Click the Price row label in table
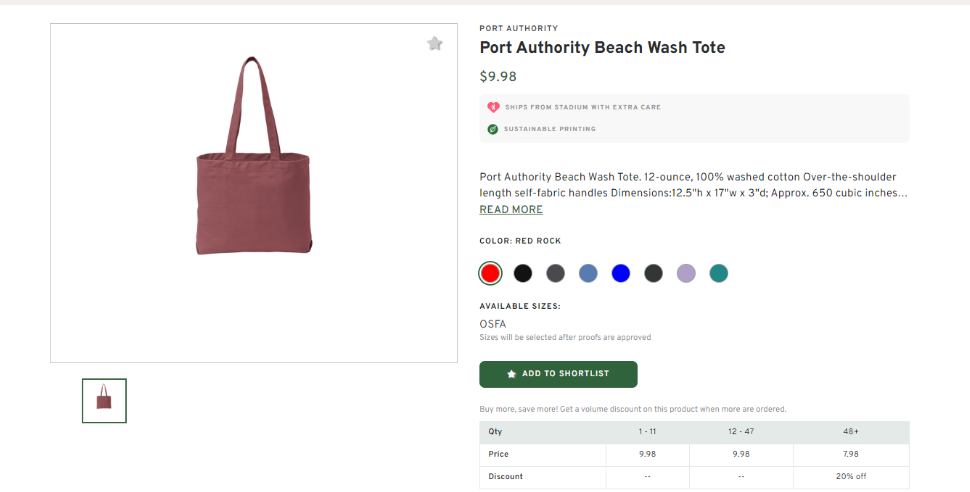970x492 pixels. point(498,454)
